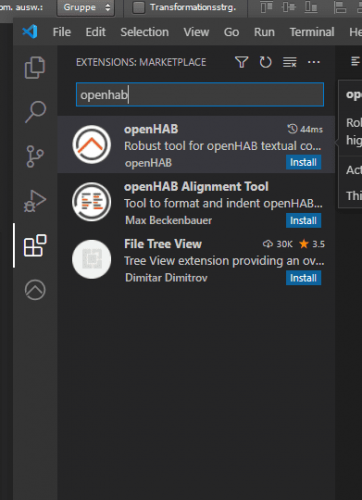The height and width of the screenshot is (500, 362).
Task: Open the Source Control view
Action: (x=35, y=156)
